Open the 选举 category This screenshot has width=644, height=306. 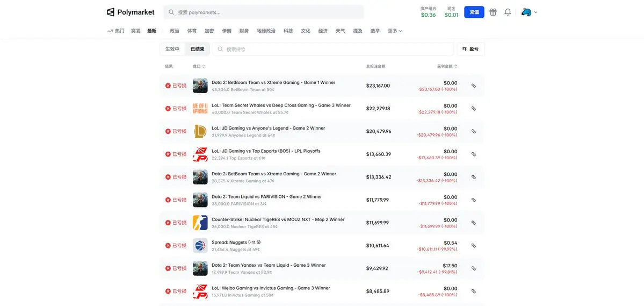(375, 31)
